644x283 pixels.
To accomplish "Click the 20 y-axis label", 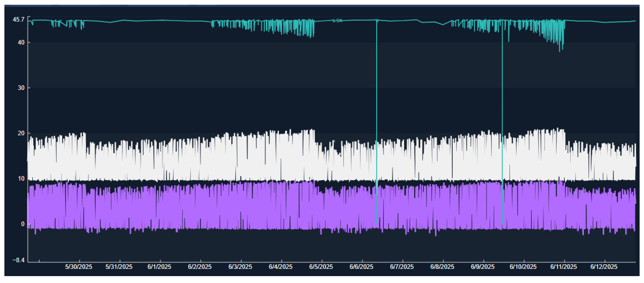I will tap(21, 133).
